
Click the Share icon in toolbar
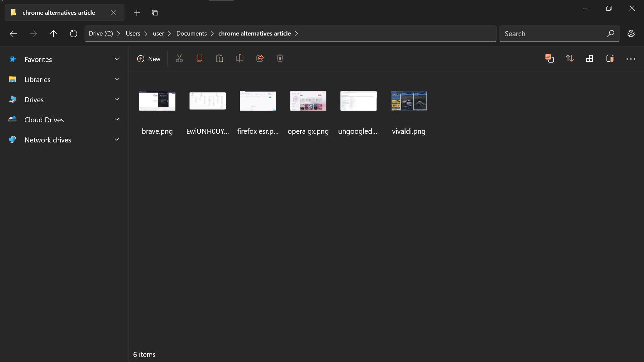(x=260, y=59)
